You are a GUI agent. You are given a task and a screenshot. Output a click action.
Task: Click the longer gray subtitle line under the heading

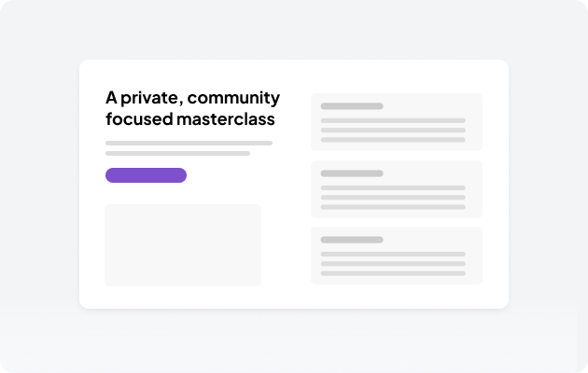pos(189,143)
